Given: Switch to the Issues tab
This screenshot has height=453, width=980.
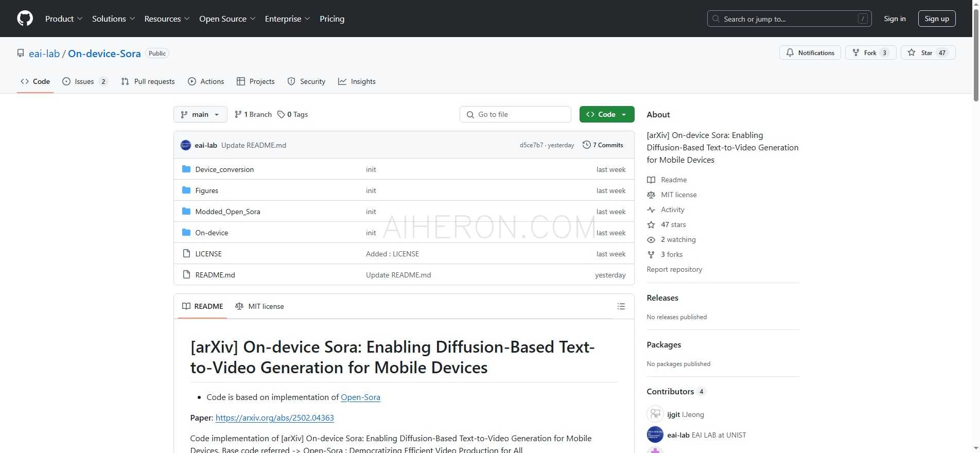Looking at the screenshot, I should [85, 81].
